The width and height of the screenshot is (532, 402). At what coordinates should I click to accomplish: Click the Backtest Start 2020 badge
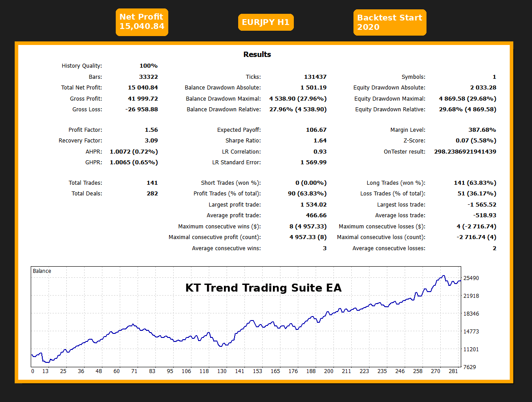click(390, 22)
